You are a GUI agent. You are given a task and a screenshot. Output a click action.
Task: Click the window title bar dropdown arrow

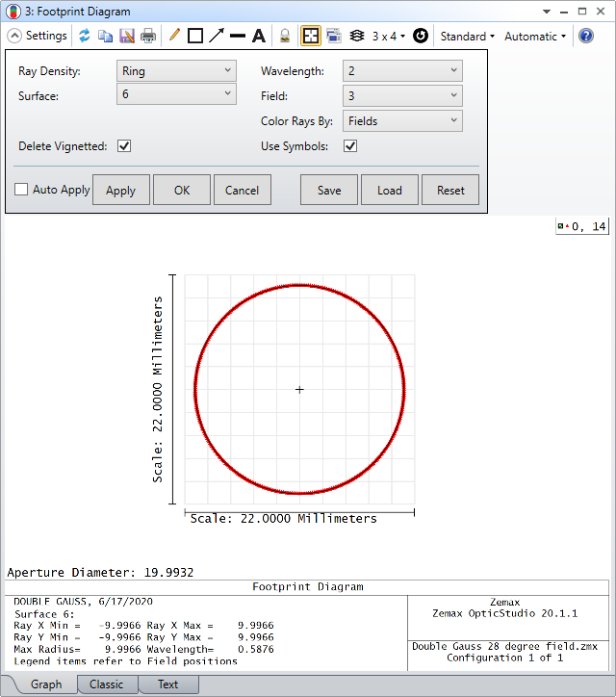(x=547, y=12)
